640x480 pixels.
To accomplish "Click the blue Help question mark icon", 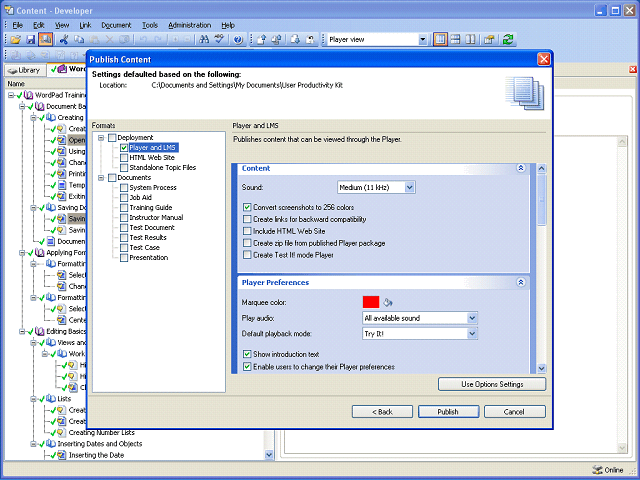I will coord(238,40).
